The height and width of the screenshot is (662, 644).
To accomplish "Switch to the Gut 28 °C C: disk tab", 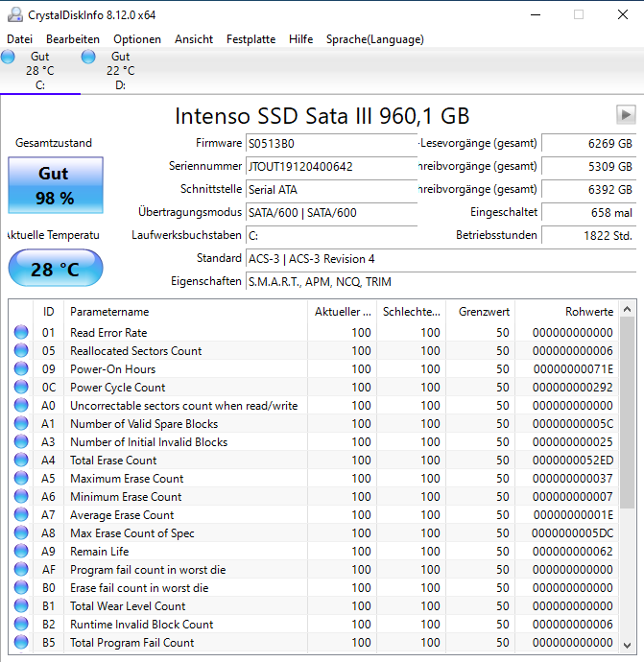I will pos(40,70).
